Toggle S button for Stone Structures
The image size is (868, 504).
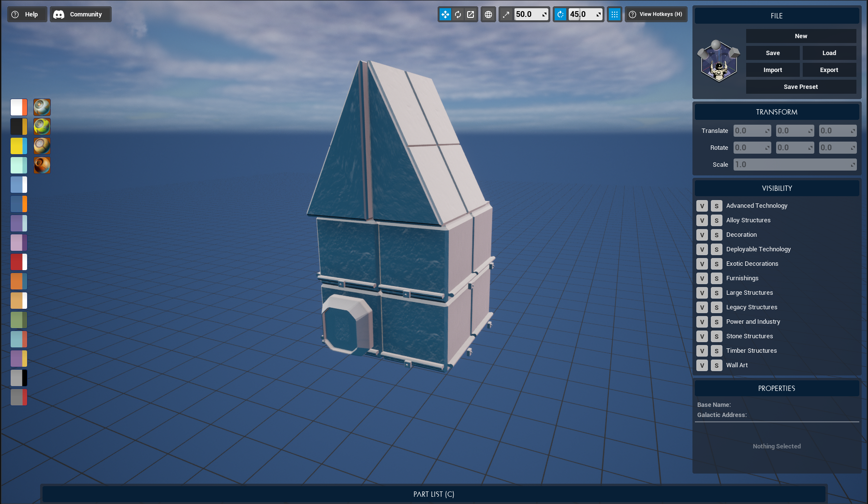(x=717, y=336)
